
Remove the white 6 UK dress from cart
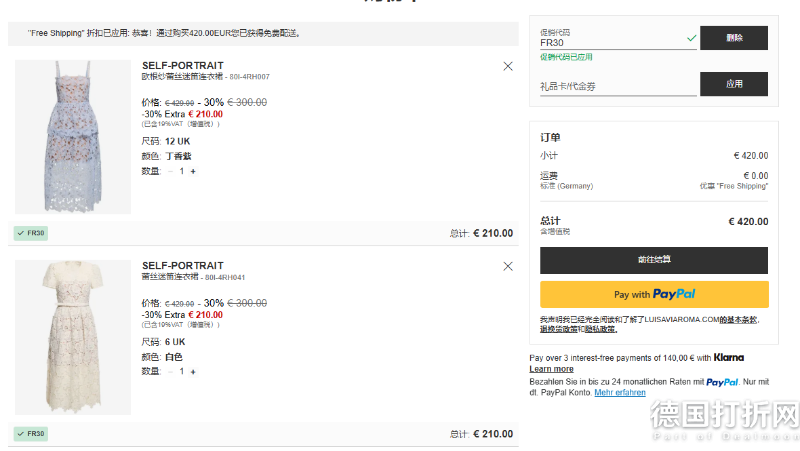(508, 266)
